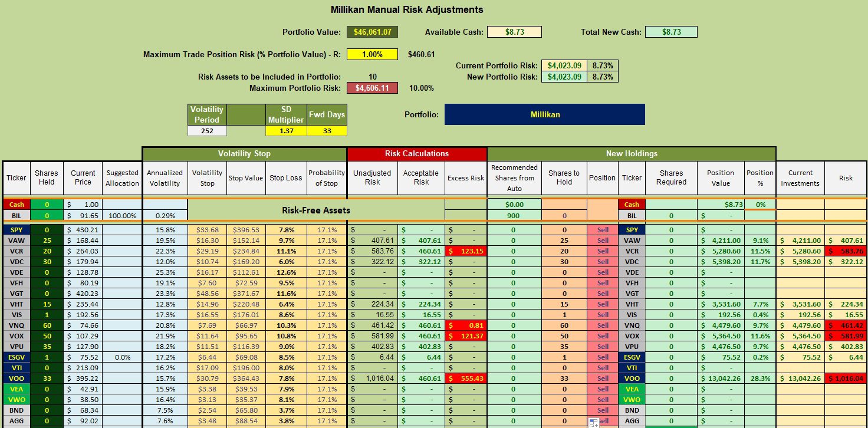Screen dimensions: 868x428
Task: Select the Risk Calculations red header
Action: [417, 153]
